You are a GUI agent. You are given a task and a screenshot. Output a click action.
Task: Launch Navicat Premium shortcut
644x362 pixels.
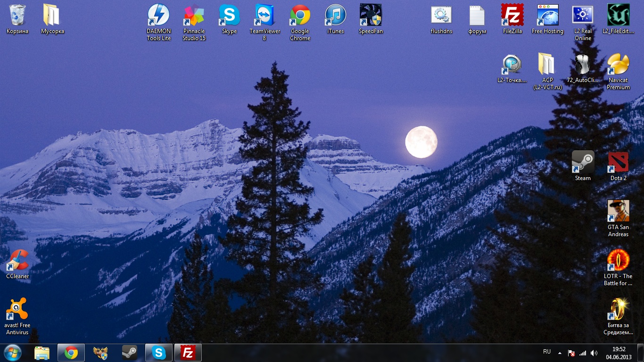(x=619, y=71)
